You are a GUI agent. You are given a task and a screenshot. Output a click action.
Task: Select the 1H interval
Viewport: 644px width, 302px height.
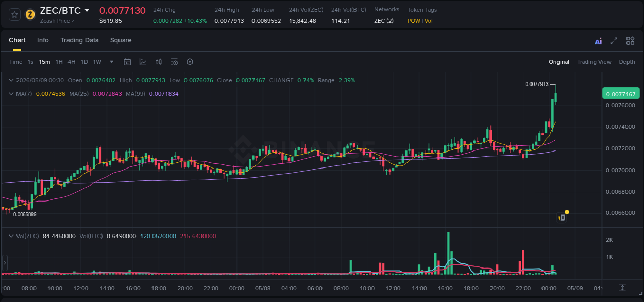tap(59, 62)
